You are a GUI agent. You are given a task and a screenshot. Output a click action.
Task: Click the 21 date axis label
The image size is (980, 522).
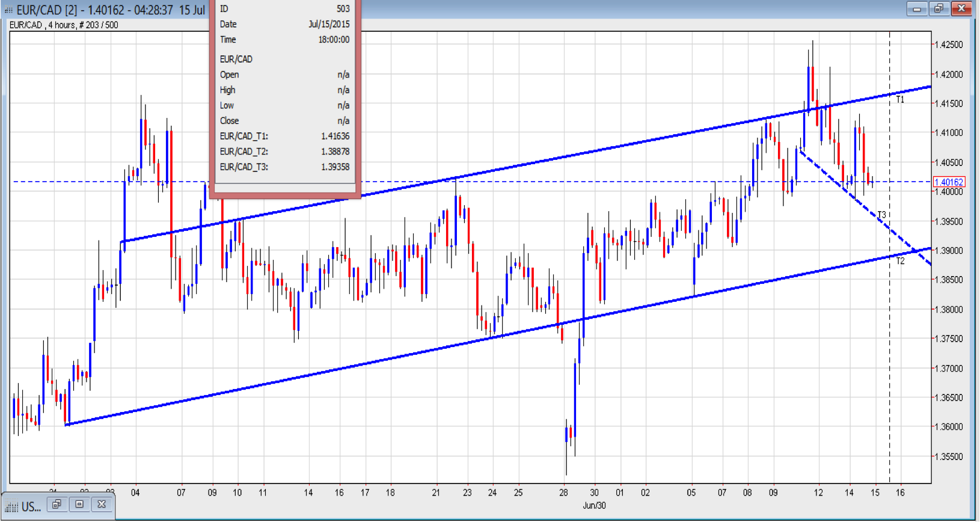436,493
